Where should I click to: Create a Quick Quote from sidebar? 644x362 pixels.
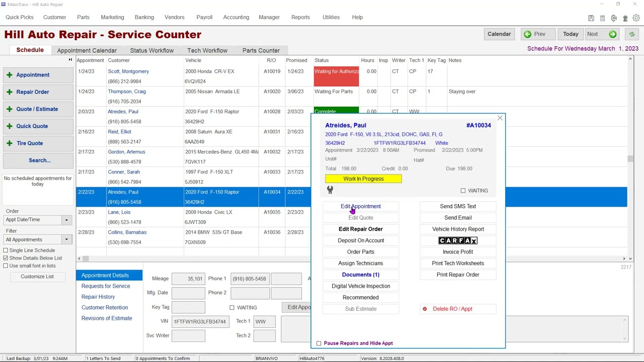tap(38, 126)
